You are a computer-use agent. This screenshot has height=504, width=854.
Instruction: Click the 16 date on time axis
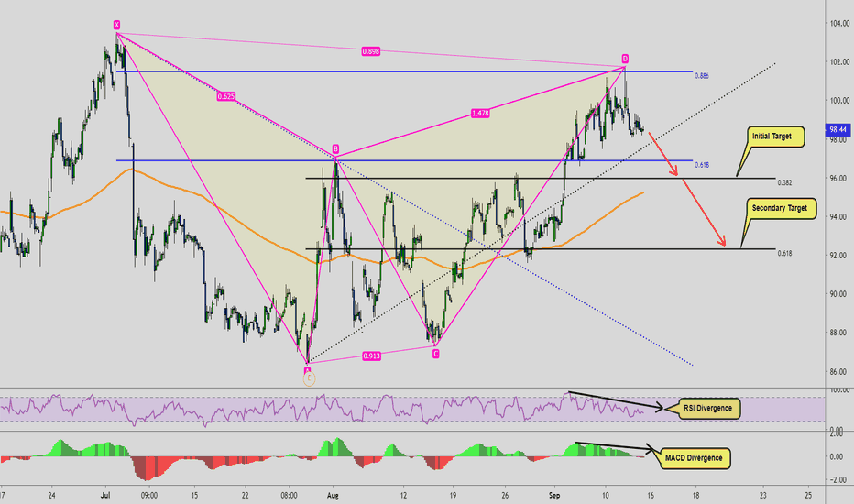pyautogui.click(x=651, y=495)
